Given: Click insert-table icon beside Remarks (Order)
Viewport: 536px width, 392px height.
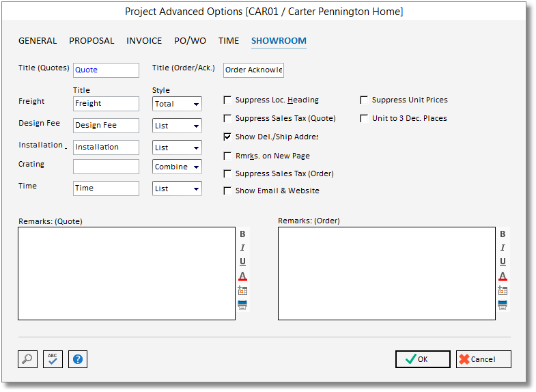Looking at the screenshot, I should (503, 290).
